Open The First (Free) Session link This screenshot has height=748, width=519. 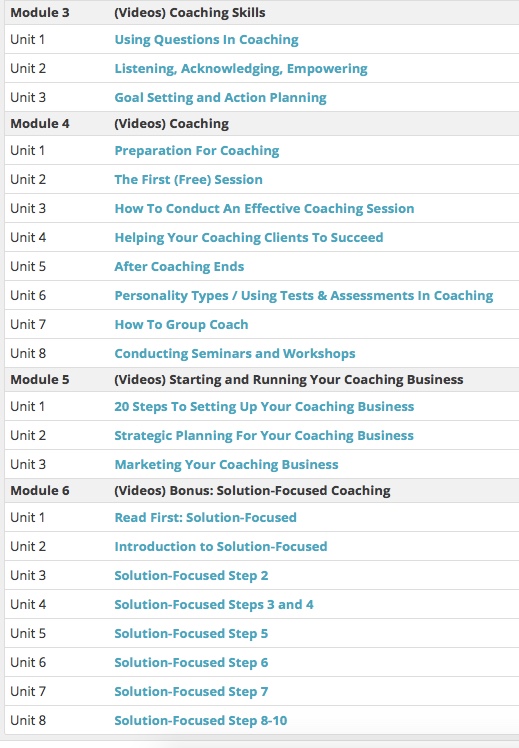coord(188,180)
